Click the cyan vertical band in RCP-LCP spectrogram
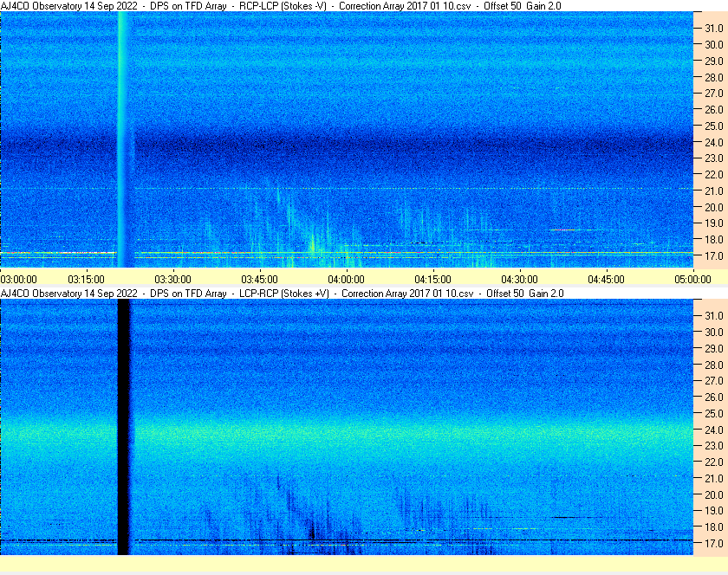728x575 pixels. 123,139
